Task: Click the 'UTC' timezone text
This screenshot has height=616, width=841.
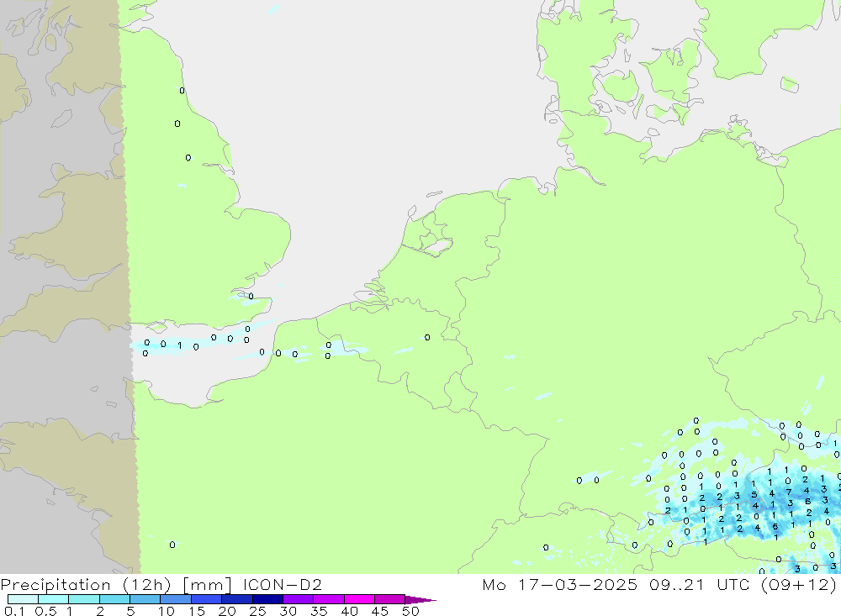Action: click(x=733, y=584)
